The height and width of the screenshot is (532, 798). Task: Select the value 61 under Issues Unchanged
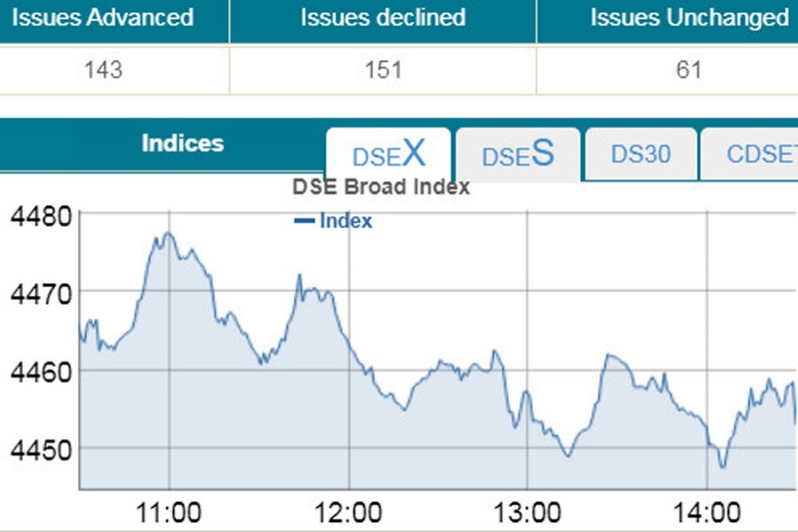coord(687,67)
